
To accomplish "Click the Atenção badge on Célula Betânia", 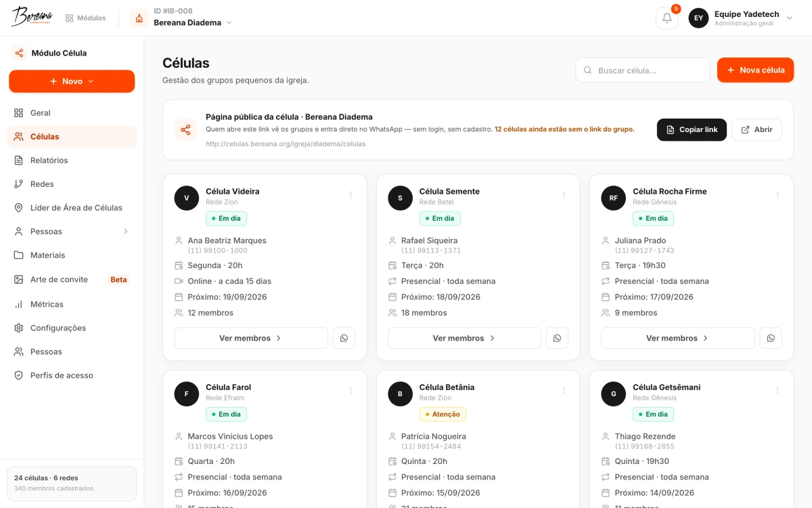I will tap(443, 414).
